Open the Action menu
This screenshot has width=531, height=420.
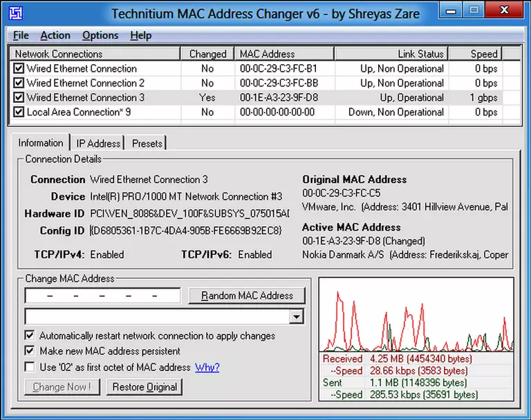55,35
